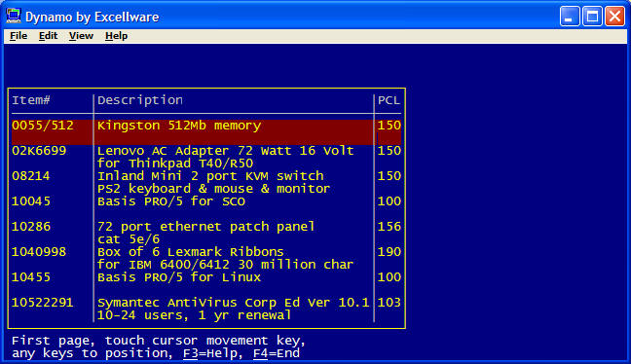Click Lenovo AC Adapter 72 Watt description
Screen dimensions: 631x364
point(225,151)
